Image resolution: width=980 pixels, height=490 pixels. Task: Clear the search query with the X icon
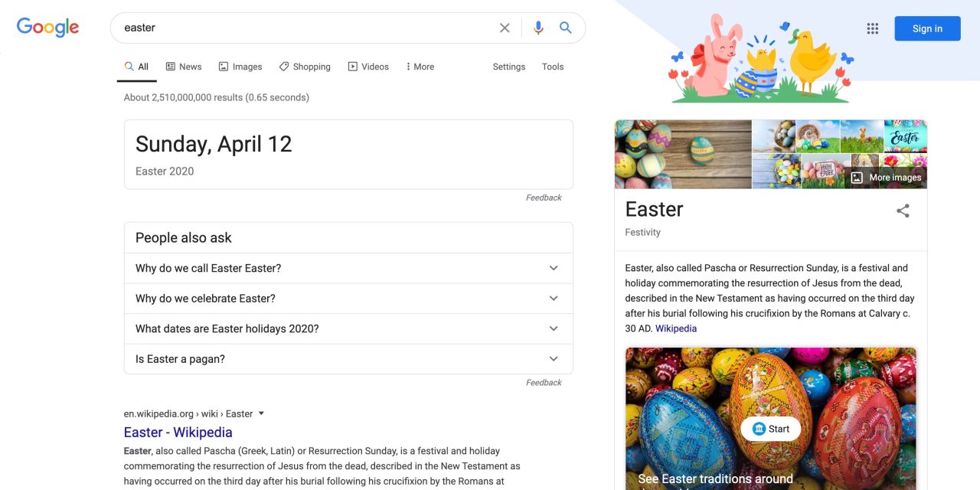coord(505,27)
